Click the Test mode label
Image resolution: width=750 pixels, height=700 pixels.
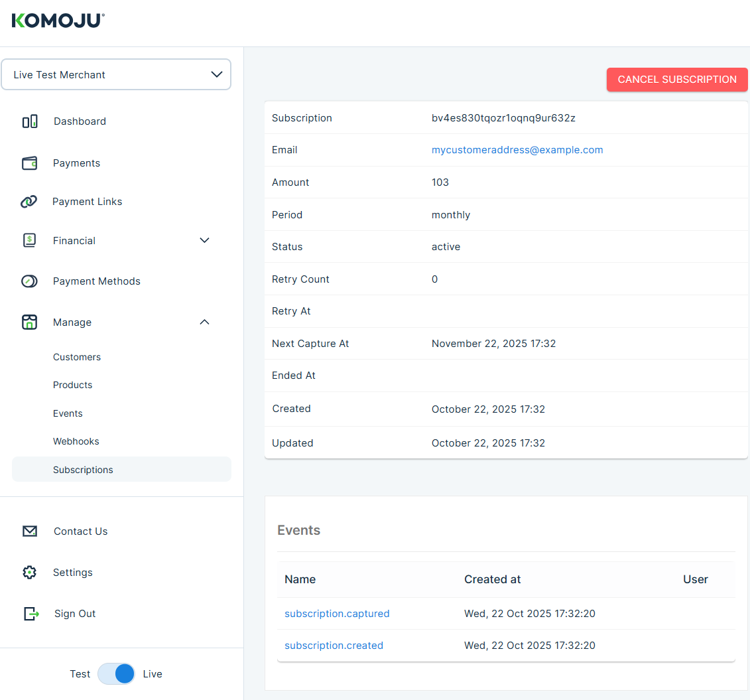(80, 673)
